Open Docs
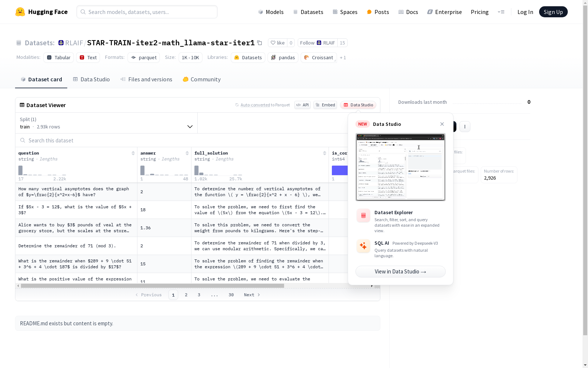This screenshot has height=368, width=588. pos(408,12)
